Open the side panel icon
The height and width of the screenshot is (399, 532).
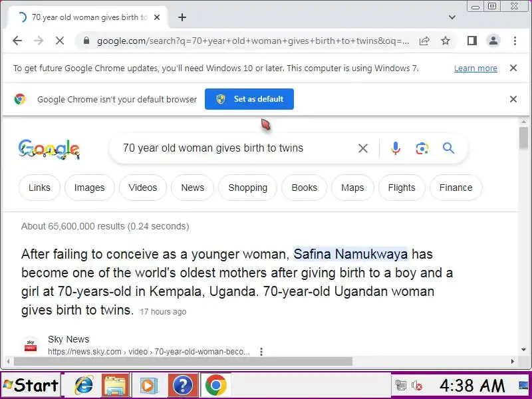472,41
